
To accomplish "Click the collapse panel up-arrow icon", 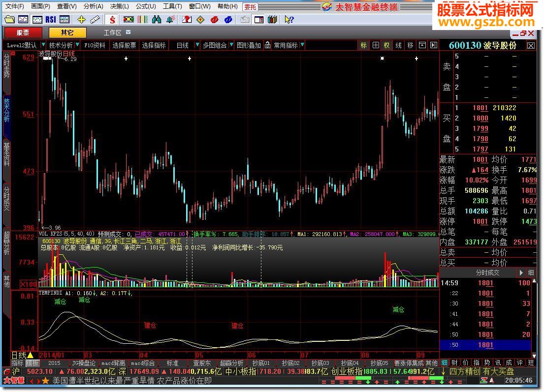I will click(x=422, y=45).
